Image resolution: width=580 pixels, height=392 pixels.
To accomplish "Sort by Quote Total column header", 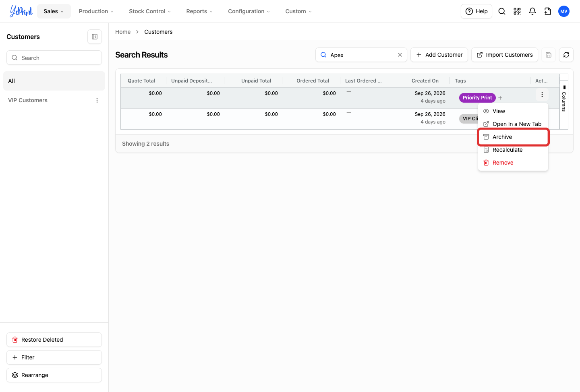I will coord(141,81).
